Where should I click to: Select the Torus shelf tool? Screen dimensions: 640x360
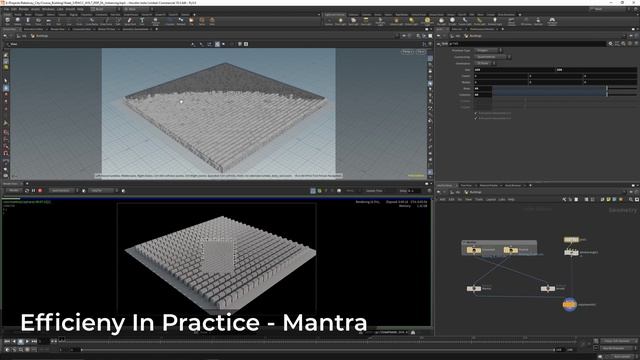point(38,21)
